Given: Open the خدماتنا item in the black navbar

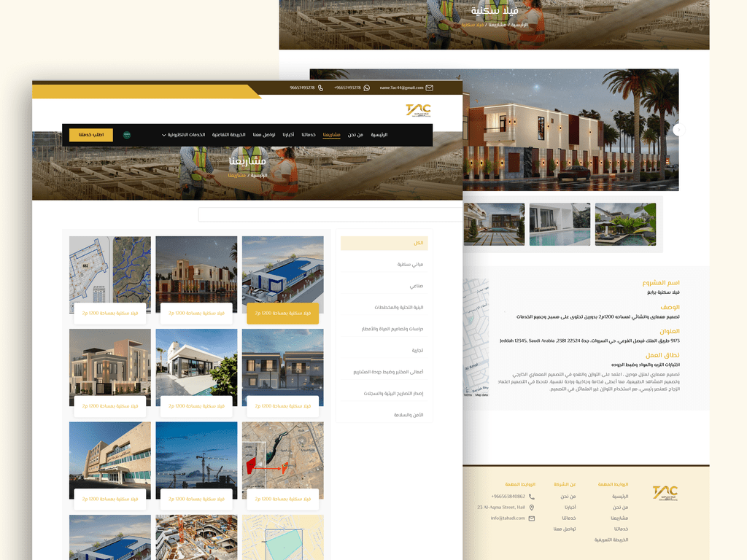Looking at the screenshot, I should pos(309,135).
